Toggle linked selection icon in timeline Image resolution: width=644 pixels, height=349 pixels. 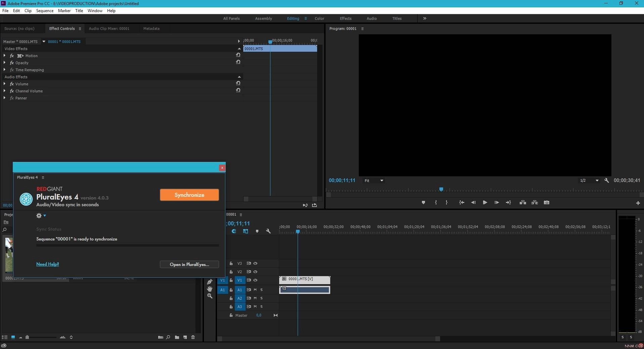pos(246,231)
